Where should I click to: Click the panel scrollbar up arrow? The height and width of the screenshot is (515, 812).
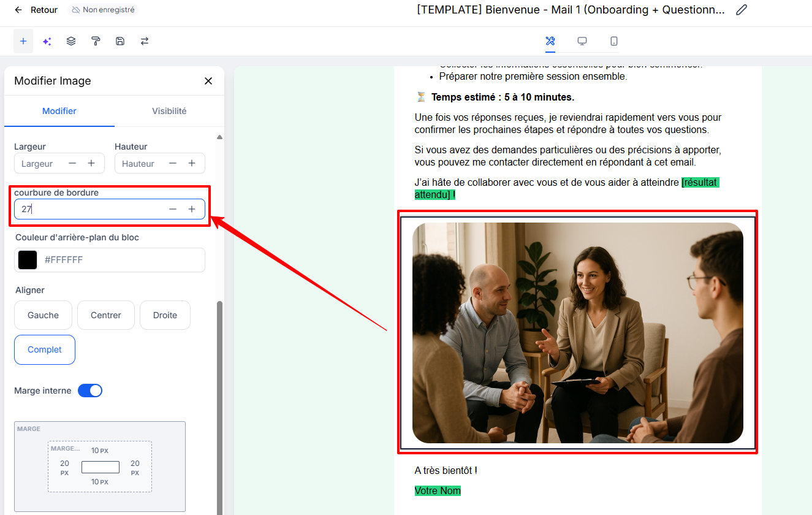coord(219,137)
